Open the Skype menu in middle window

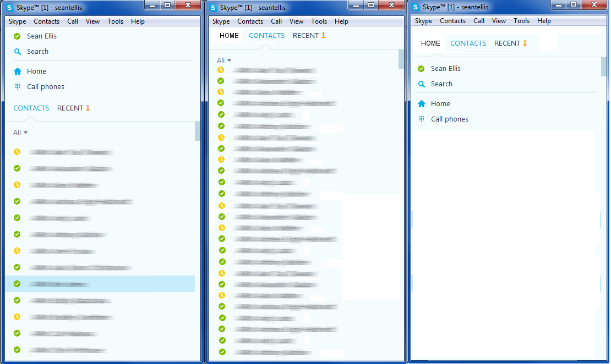[221, 21]
